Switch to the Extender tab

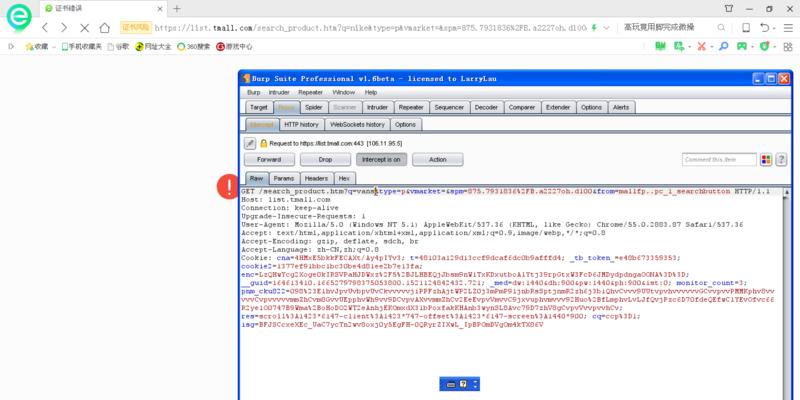tap(558, 107)
